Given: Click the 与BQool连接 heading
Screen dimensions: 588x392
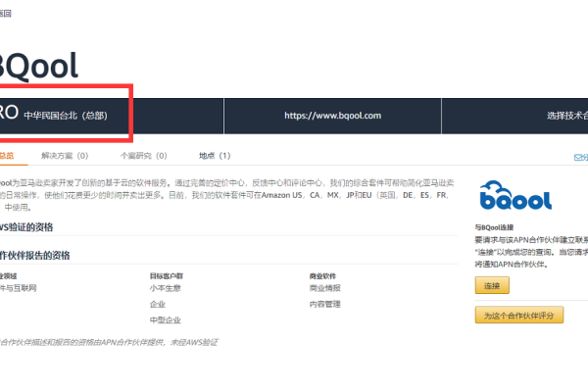Looking at the screenshot, I should point(494,227).
